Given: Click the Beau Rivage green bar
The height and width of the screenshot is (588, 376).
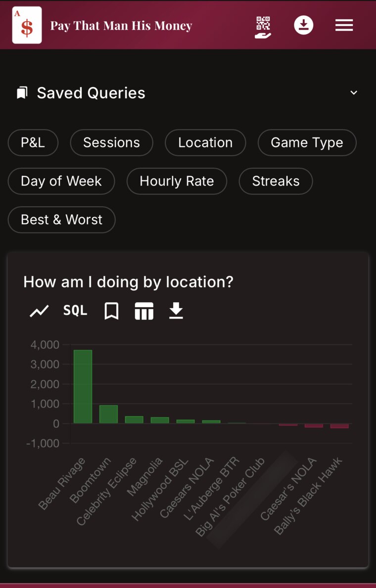Looking at the screenshot, I should pos(83,387).
